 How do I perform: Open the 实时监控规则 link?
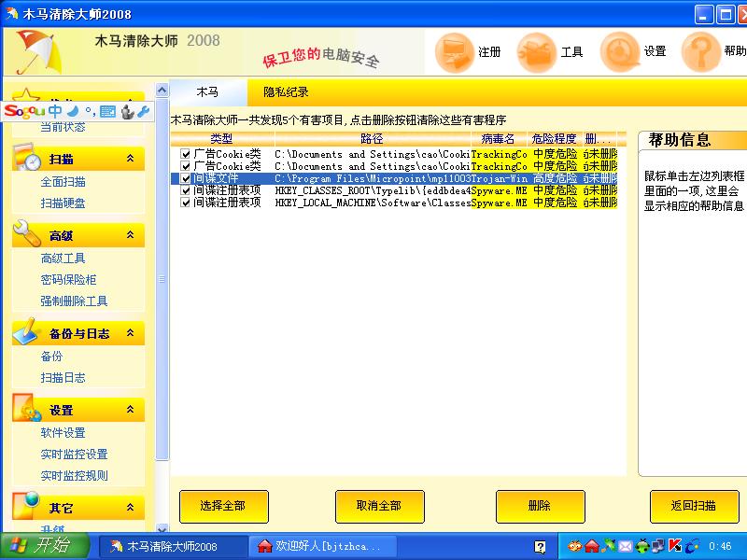(x=75, y=476)
